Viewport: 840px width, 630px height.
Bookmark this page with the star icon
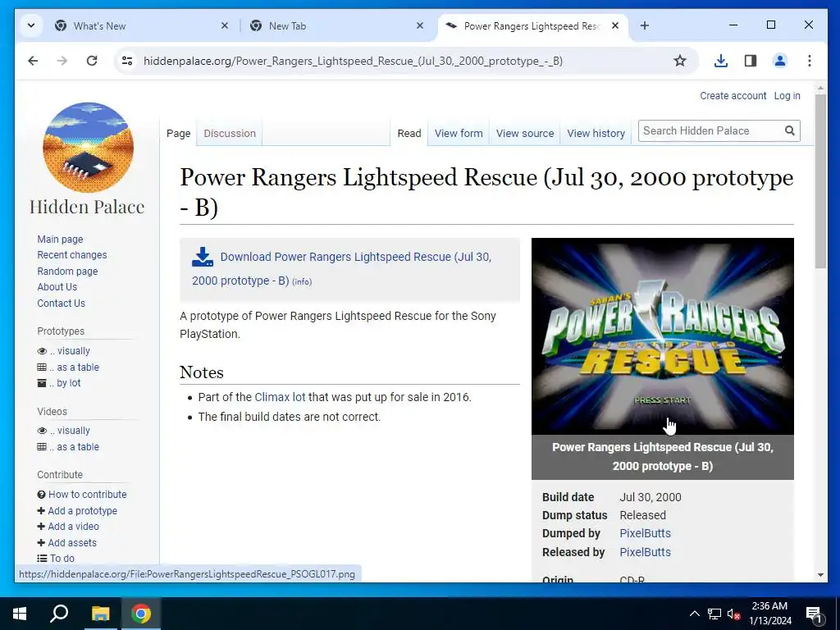pyautogui.click(x=680, y=61)
